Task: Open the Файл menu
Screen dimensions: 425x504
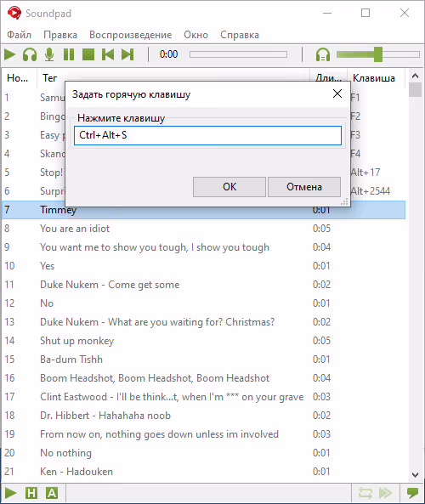Action: click(20, 35)
